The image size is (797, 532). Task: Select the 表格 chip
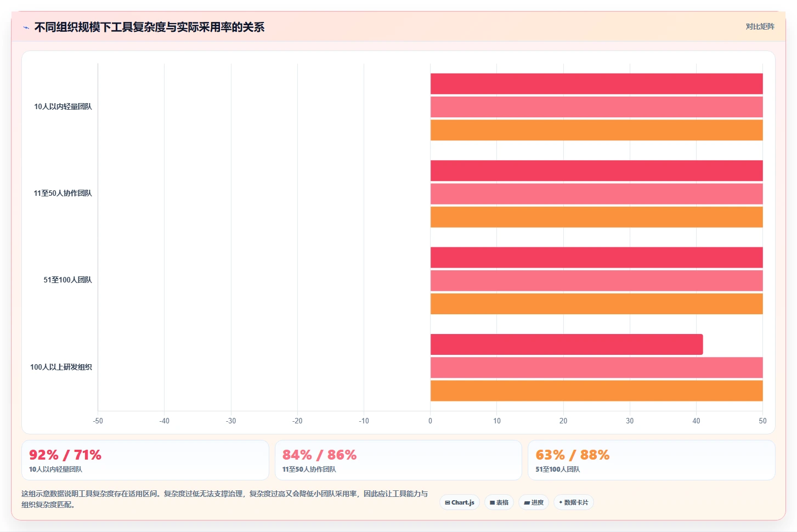499,502
